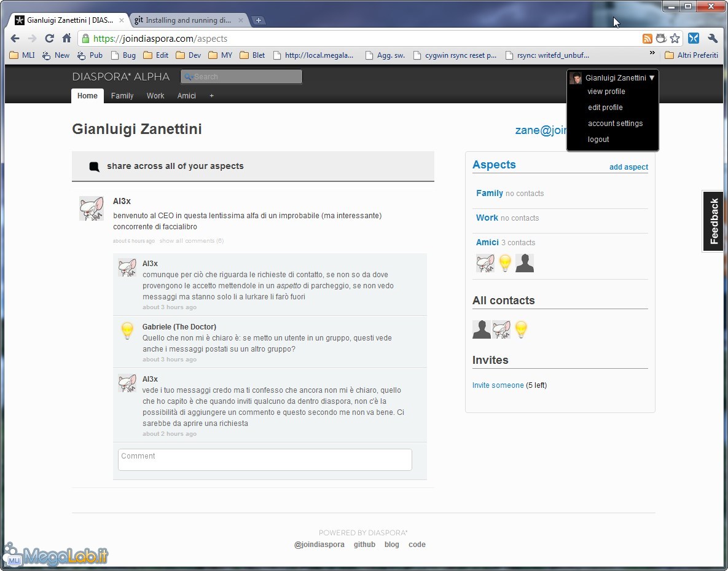The image size is (728, 571).
Task: Open the Work aspect link in sidebar
Action: 487,218
